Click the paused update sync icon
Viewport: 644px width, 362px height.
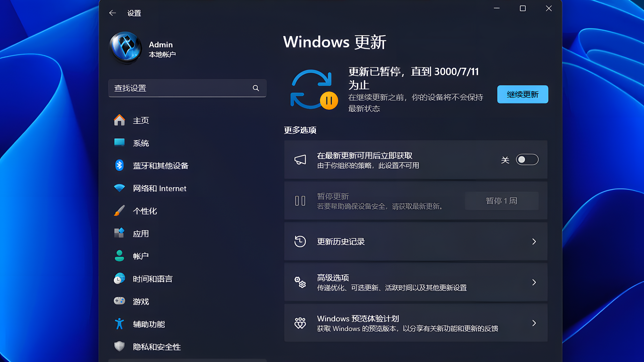tap(314, 89)
